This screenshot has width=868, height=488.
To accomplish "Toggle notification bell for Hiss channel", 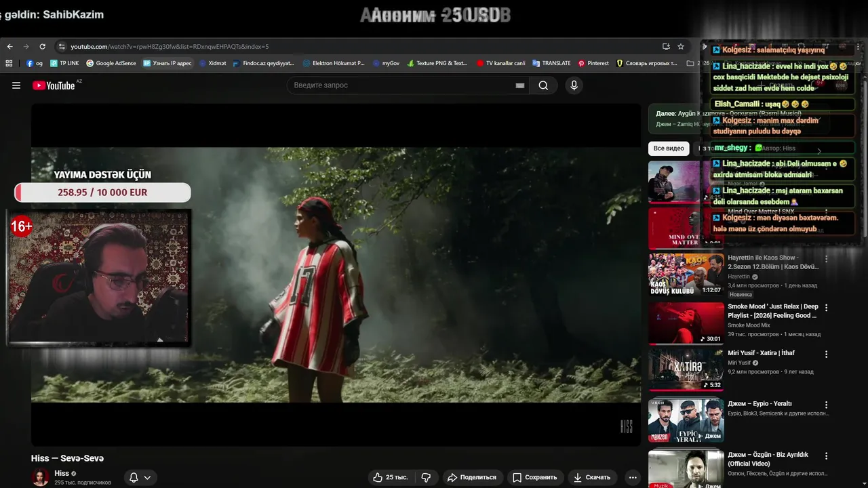I will (134, 477).
